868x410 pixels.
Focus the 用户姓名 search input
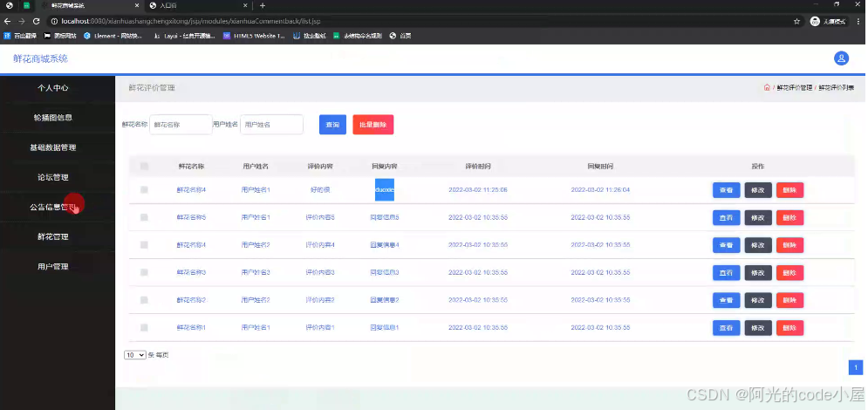pos(271,125)
